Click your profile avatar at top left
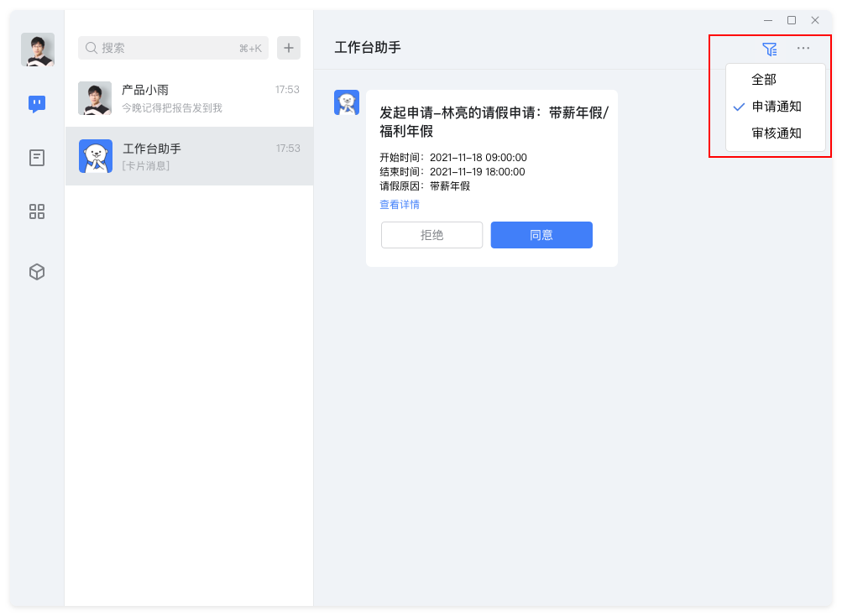The image size is (842, 616). click(x=37, y=49)
